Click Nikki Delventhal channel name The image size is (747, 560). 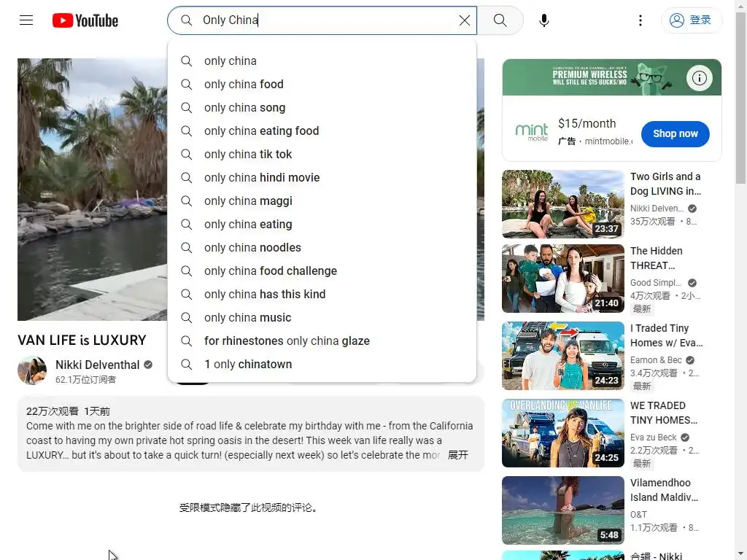point(97,365)
